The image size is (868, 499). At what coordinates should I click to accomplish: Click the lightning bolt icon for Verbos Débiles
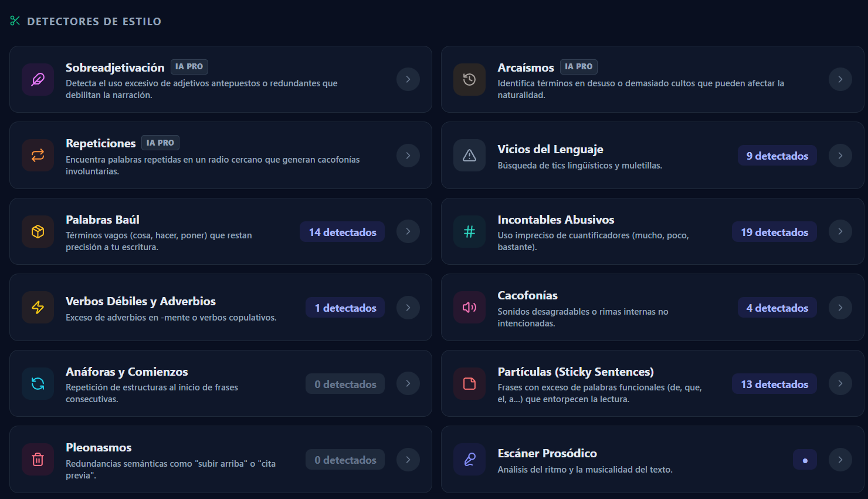(x=38, y=308)
